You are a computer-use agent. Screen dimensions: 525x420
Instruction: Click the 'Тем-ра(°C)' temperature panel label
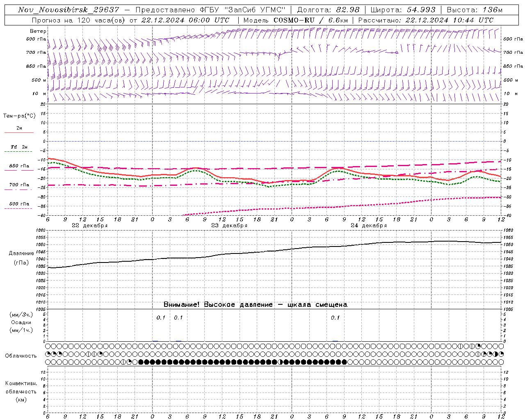pos(19,116)
